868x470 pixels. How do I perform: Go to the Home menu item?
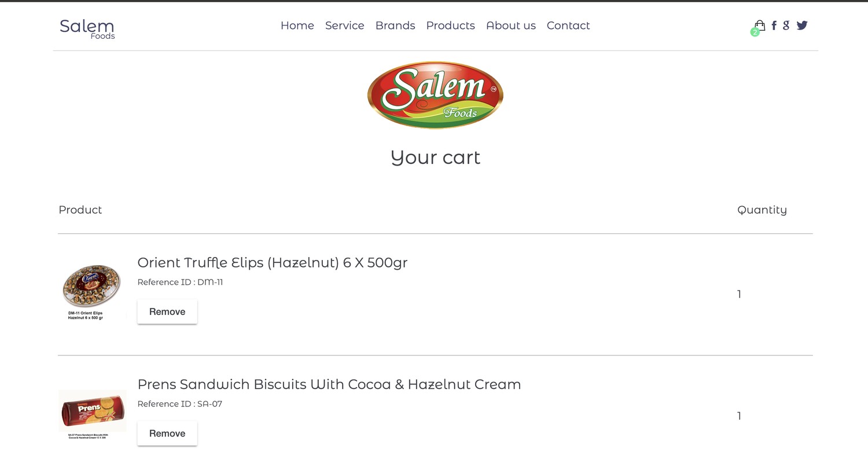pyautogui.click(x=297, y=25)
